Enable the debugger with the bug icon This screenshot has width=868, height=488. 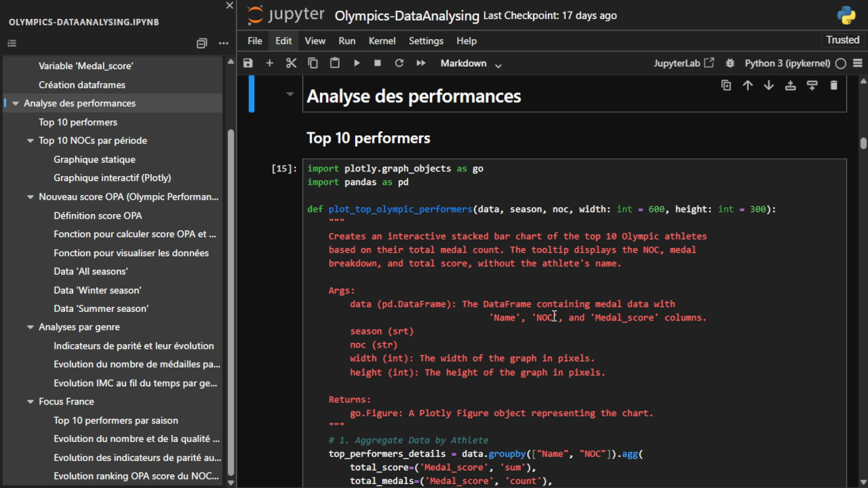point(730,63)
